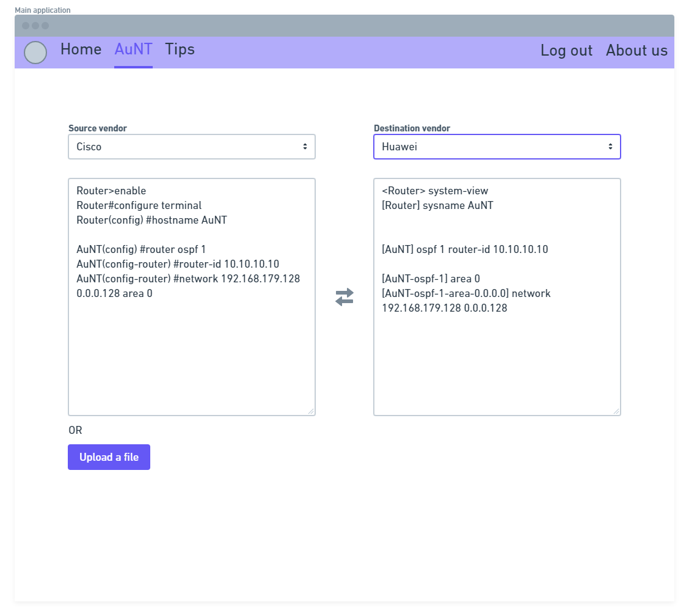
Task: Click the leftmost window control dot
Action: coord(26,26)
